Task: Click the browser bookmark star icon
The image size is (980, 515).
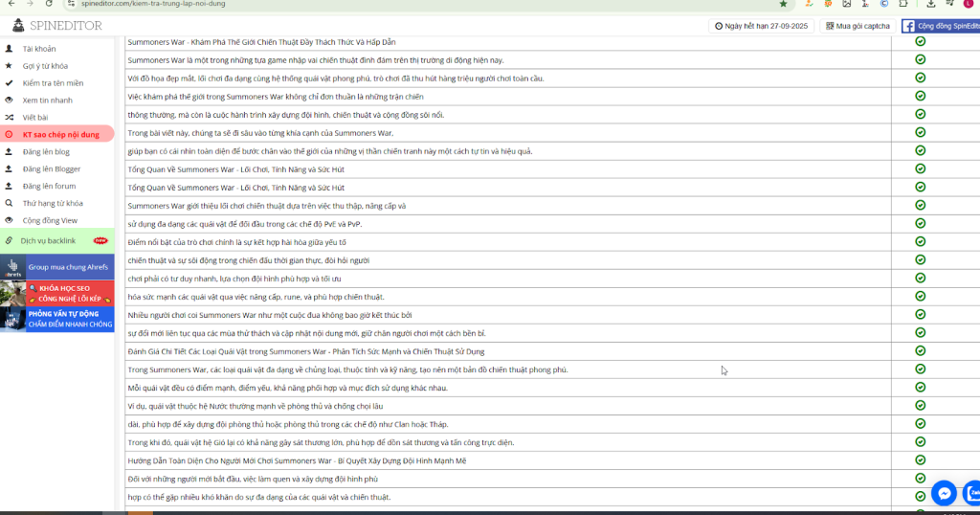Action: pos(783,4)
